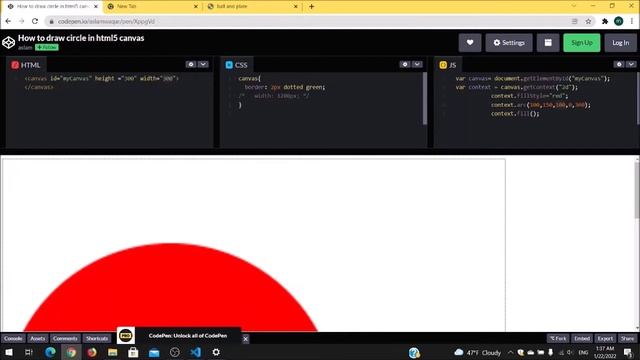Open the Assets panel
This screenshot has height=360, width=640.
pyautogui.click(x=38, y=338)
